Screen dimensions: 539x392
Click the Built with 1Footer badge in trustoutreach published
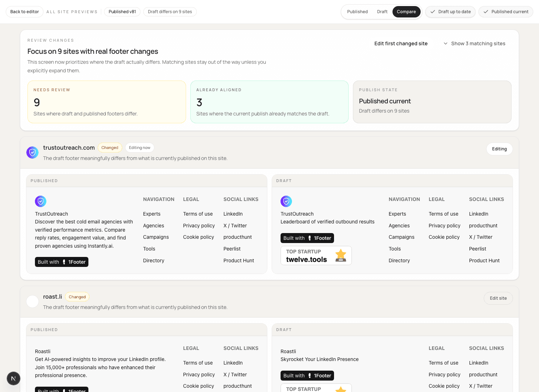coord(62,262)
